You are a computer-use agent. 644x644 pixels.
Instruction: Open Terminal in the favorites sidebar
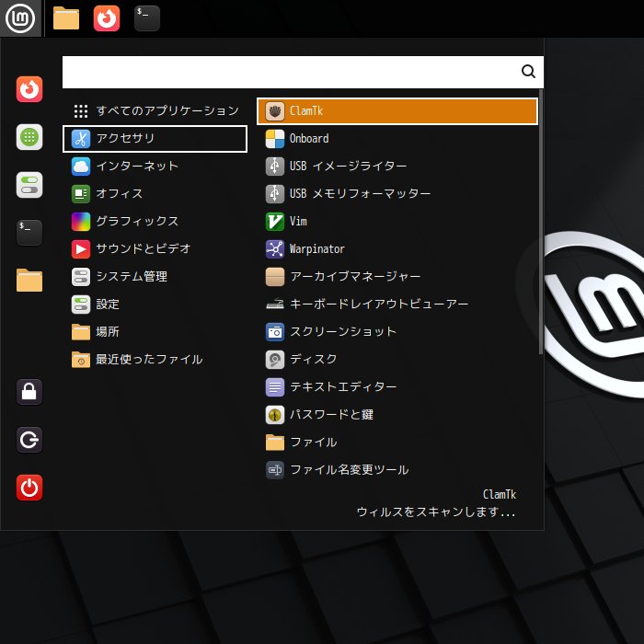pos(29,233)
